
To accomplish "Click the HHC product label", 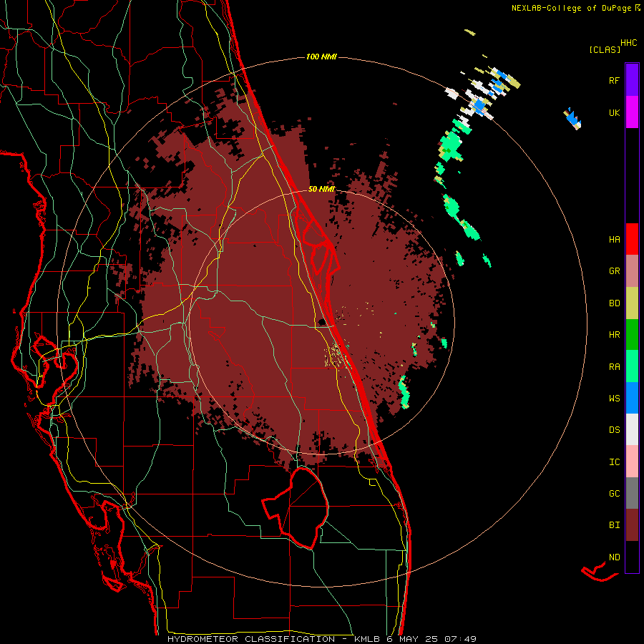I will click(x=628, y=43).
